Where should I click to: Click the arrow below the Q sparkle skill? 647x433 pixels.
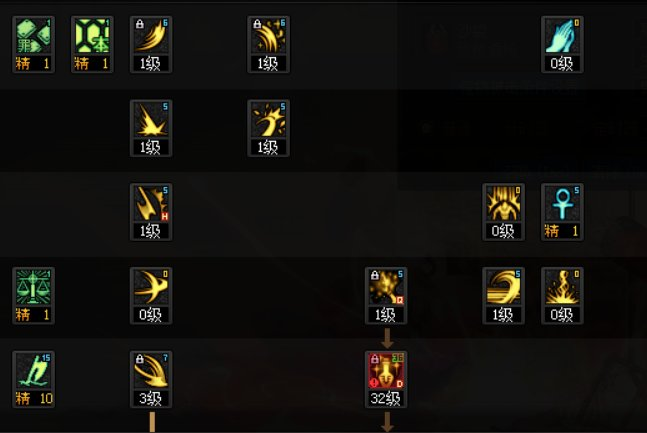pos(387,338)
